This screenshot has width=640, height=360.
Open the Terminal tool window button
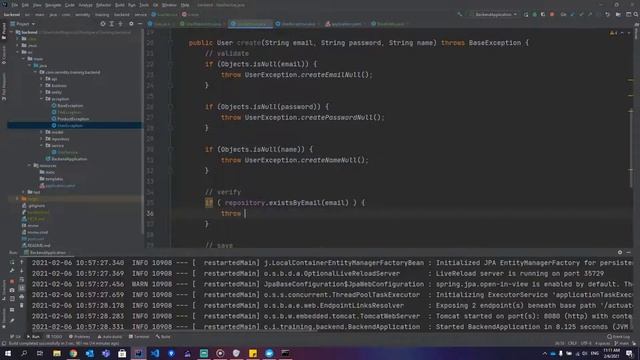pyautogui.click(x=139, y=337)
